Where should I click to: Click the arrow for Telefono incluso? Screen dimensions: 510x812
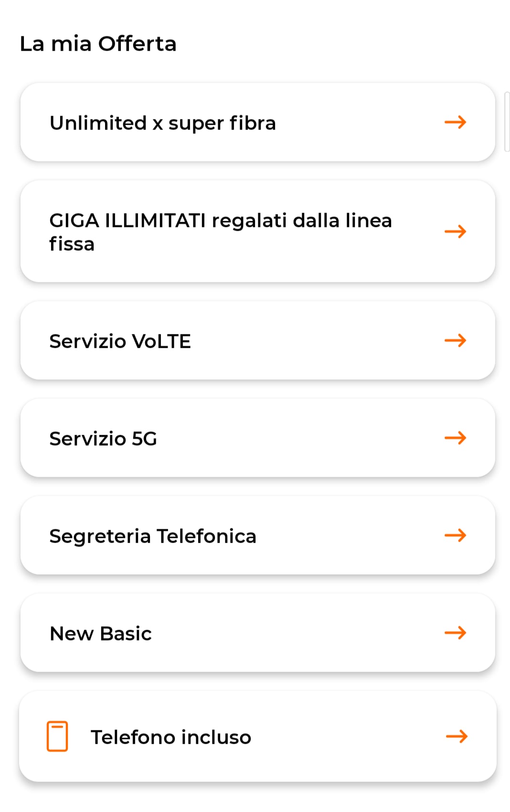click(457, 737)
